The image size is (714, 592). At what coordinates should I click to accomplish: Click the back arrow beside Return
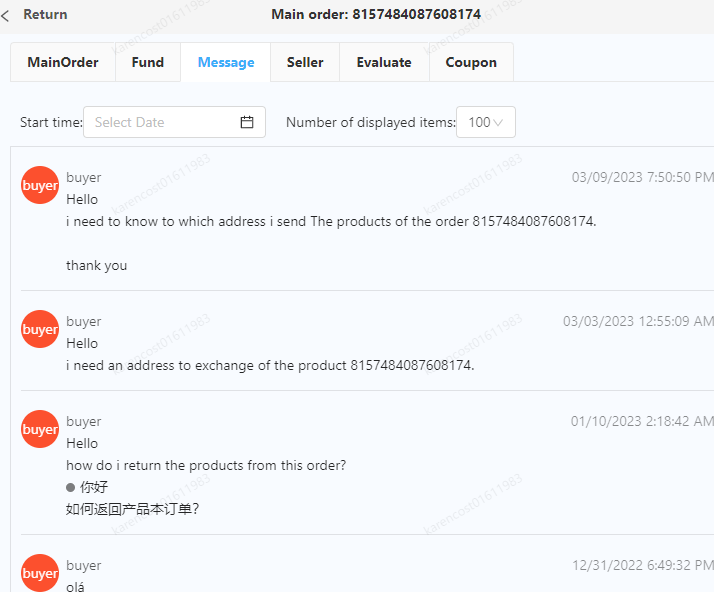pyautogui.click(x=6, y=15)
